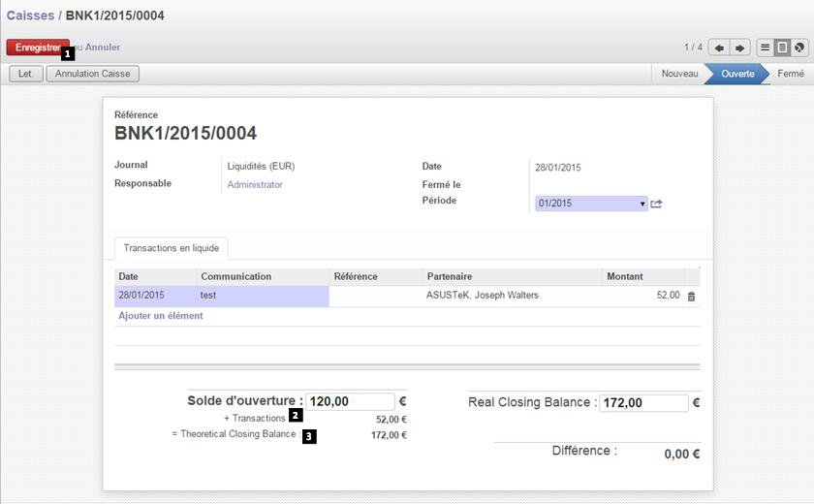Sort by Montant column header
814x504 pixels.
(x=643, y=276)
